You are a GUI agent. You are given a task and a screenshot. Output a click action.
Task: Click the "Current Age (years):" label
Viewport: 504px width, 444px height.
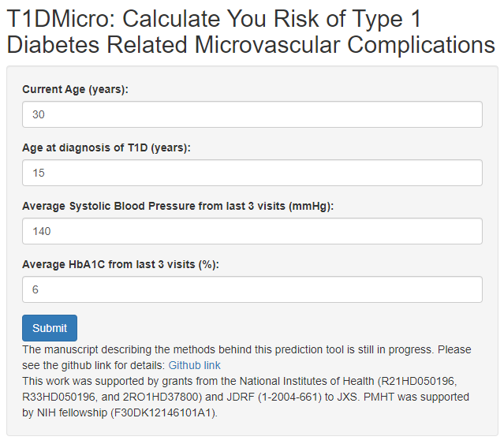[x=75, y=89]
